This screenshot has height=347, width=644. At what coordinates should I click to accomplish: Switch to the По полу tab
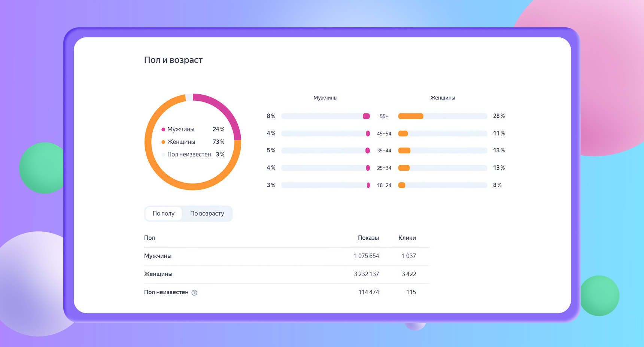(x=164, y=213)
